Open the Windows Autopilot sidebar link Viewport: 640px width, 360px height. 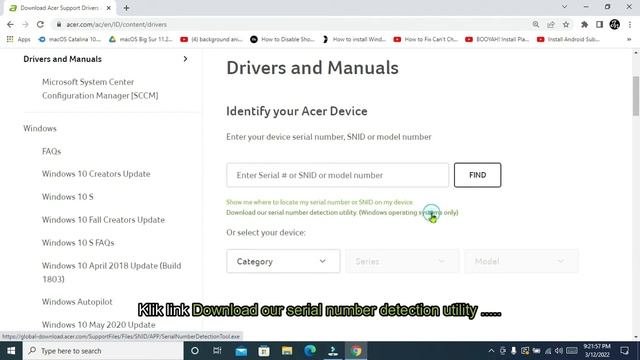tap(77, 302)
